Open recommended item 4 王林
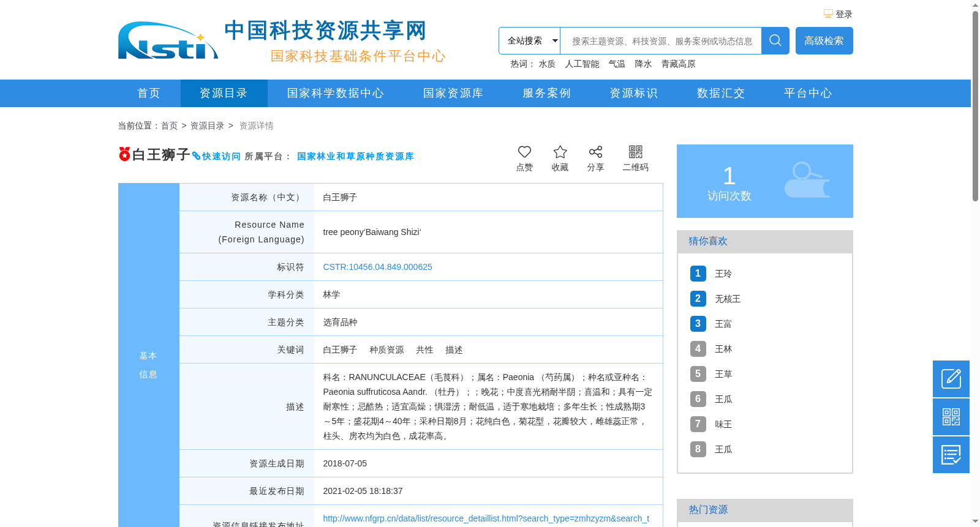The width and height of the screenshot is (980, 527). pyautogui.click(x=723, y=349)
